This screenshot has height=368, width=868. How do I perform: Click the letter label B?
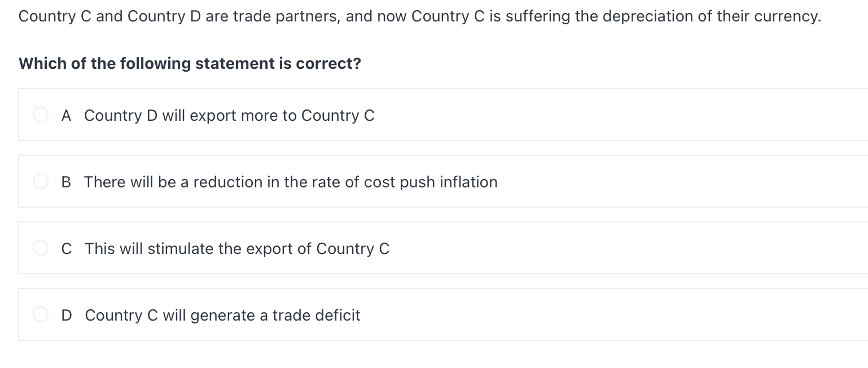point(66,181)
